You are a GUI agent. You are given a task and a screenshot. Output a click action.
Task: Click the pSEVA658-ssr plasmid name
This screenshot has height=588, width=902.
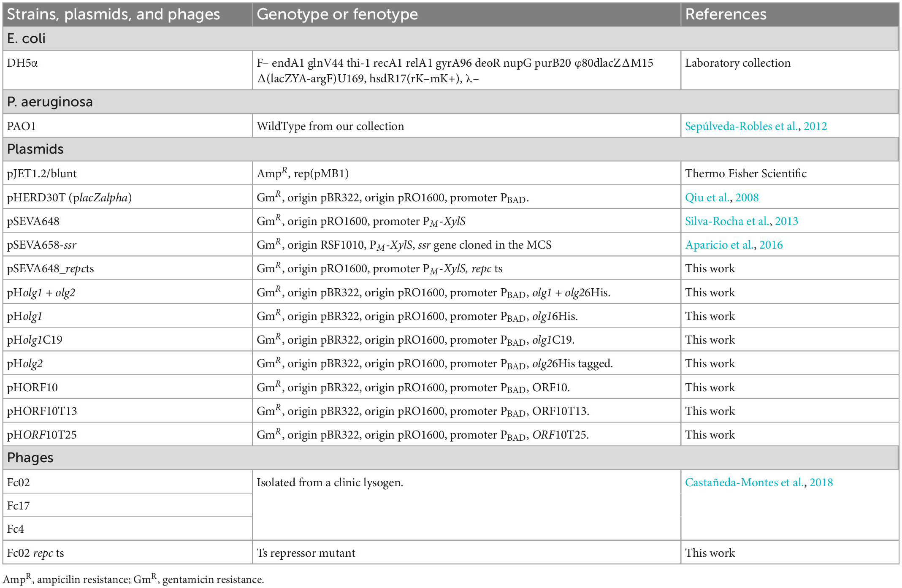pos(41,245)
